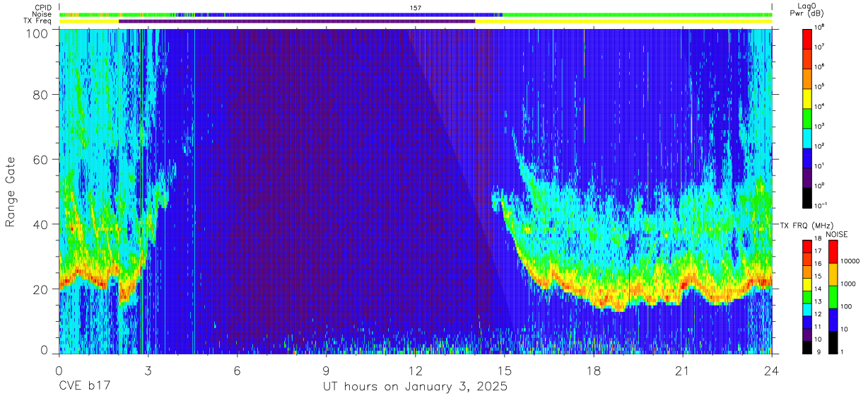
Task: Click the 'CVE b17' radar beam label
Action: pyautogui.click(x=85, y=387)
